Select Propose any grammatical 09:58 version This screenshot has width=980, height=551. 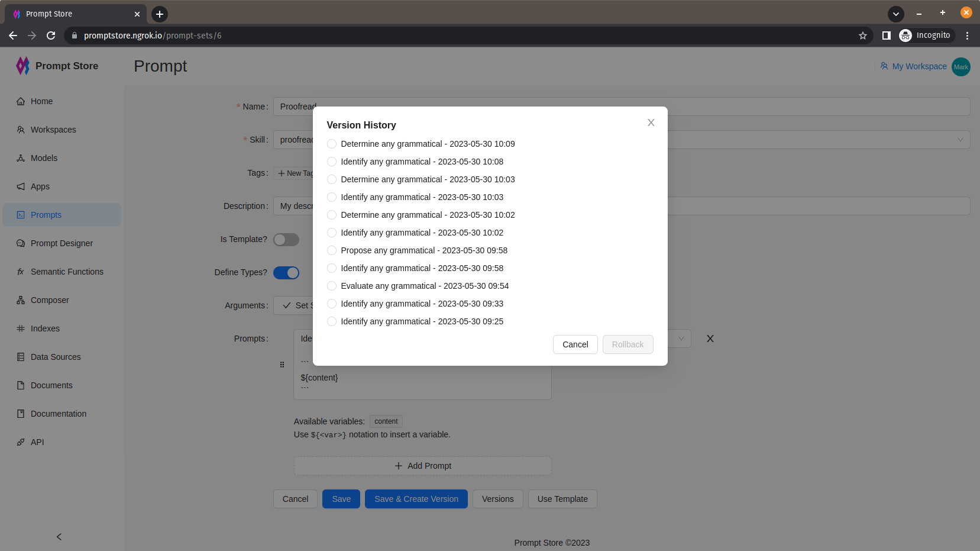click(332, 250)
